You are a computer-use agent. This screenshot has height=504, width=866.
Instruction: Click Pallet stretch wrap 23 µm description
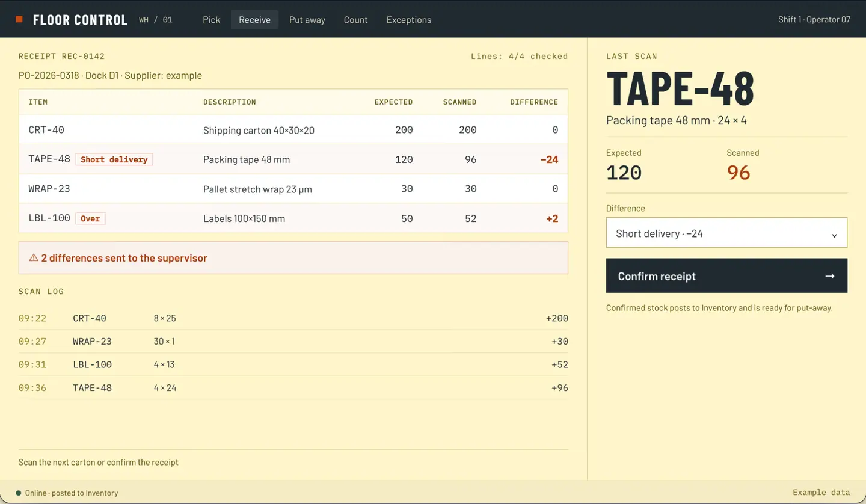tap(257, 189)
